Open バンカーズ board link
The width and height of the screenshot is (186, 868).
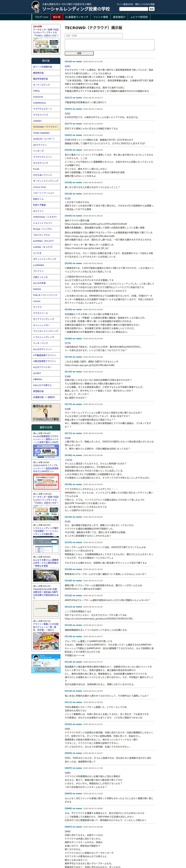pos(46,151)
